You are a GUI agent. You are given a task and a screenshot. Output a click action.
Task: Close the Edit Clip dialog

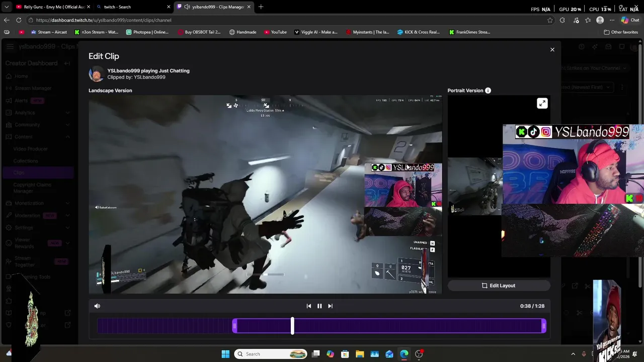click(x=552, y=49)
